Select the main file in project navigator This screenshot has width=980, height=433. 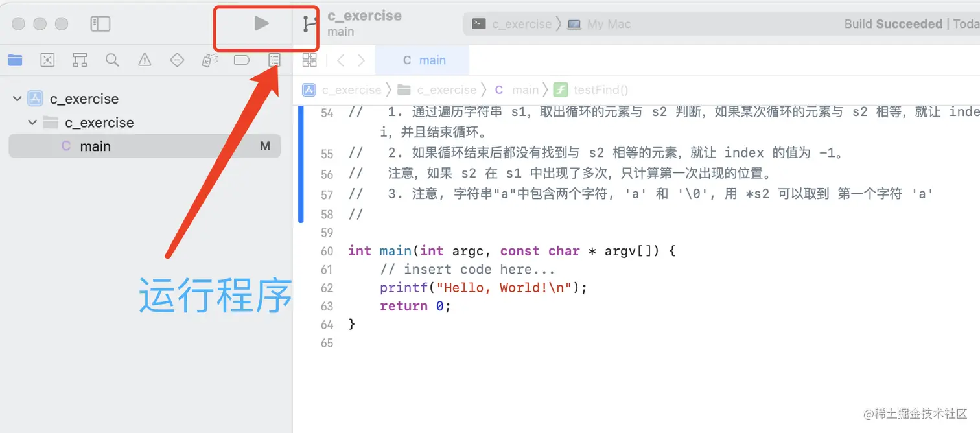[95, 145]
